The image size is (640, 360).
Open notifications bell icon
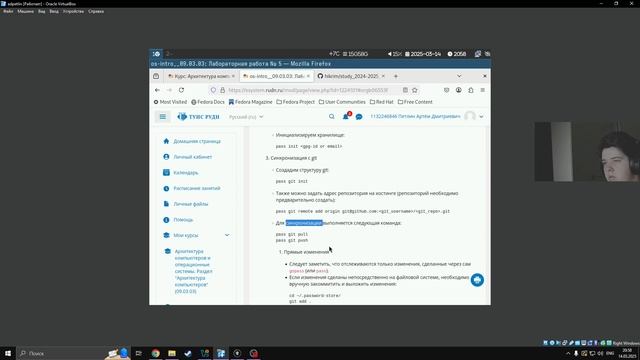pos(346,117)
